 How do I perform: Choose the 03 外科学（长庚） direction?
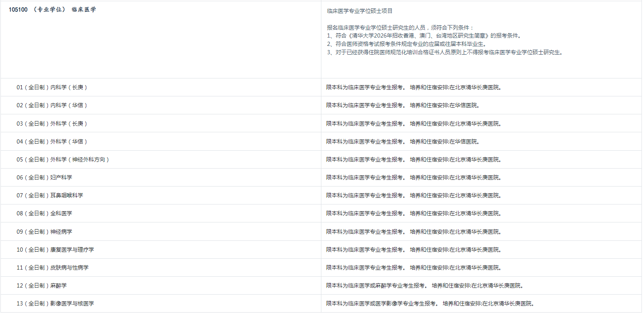(52, 124)
